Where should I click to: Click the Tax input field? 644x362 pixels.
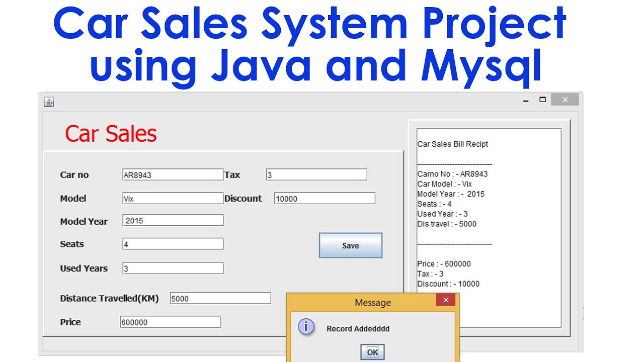[x=316, y=174]
